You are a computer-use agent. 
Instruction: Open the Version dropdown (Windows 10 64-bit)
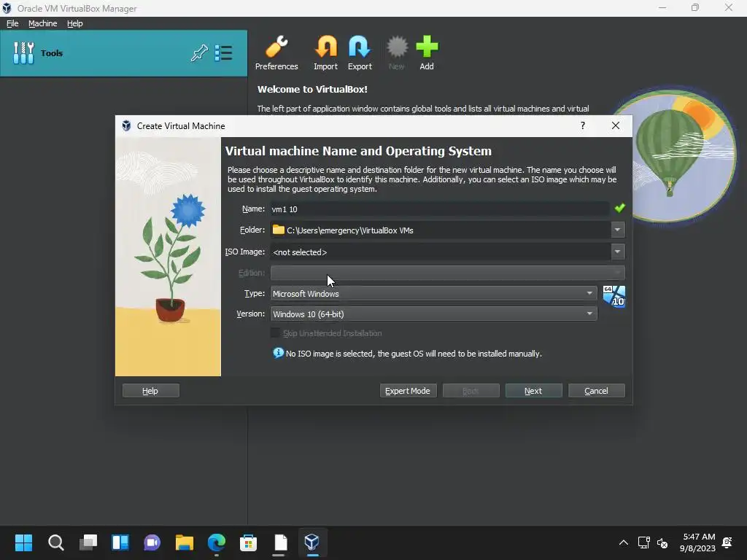(433, 314)
